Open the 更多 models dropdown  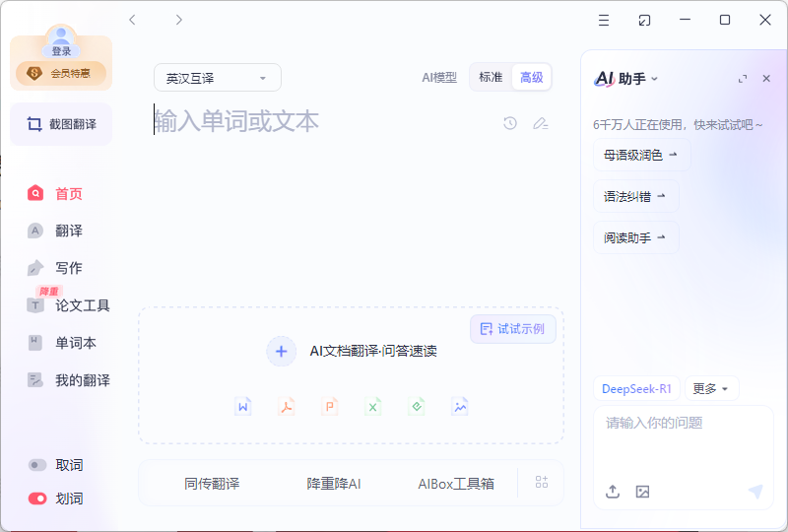[x=711, y=389]
